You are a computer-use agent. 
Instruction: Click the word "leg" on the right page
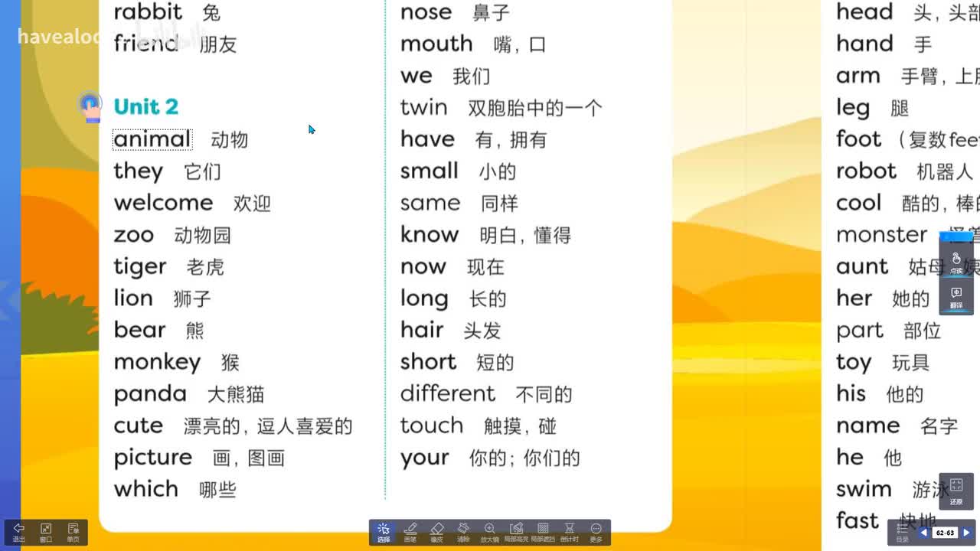[853, 108]
